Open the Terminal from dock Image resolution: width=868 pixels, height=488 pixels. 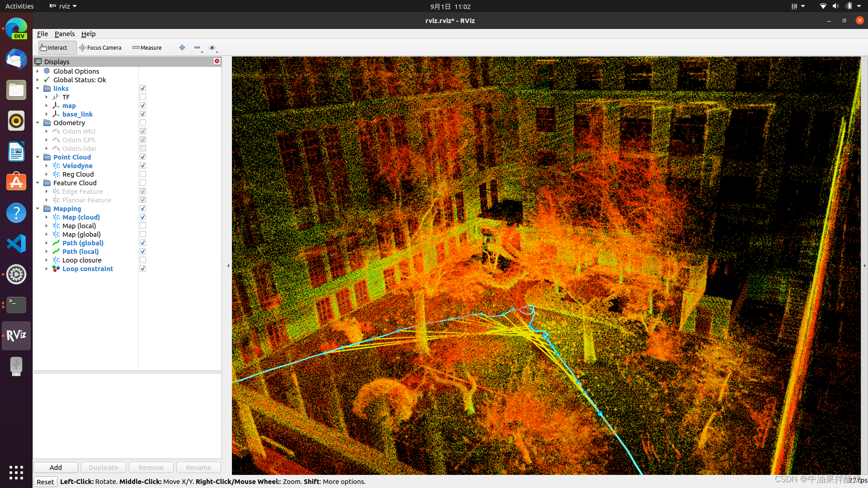16,305
